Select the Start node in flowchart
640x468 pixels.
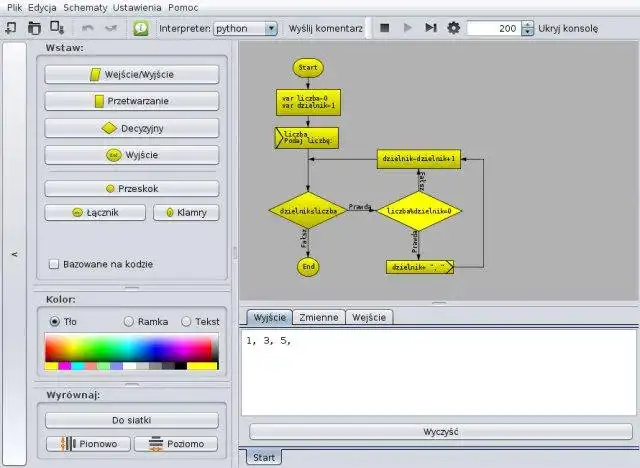point(308,68)
